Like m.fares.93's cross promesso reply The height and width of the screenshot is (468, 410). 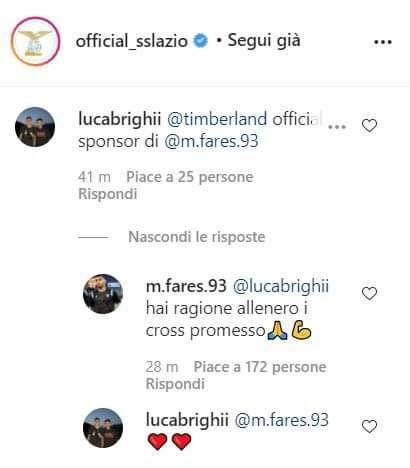369,293
